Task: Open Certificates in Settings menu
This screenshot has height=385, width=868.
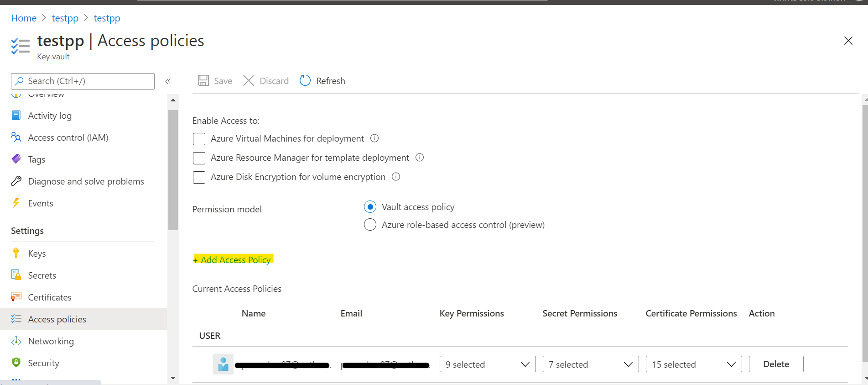Action: [83, 297]
